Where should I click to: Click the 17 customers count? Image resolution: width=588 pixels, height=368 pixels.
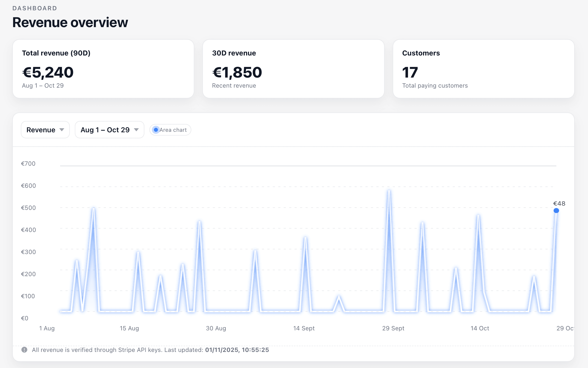point(410,72)
